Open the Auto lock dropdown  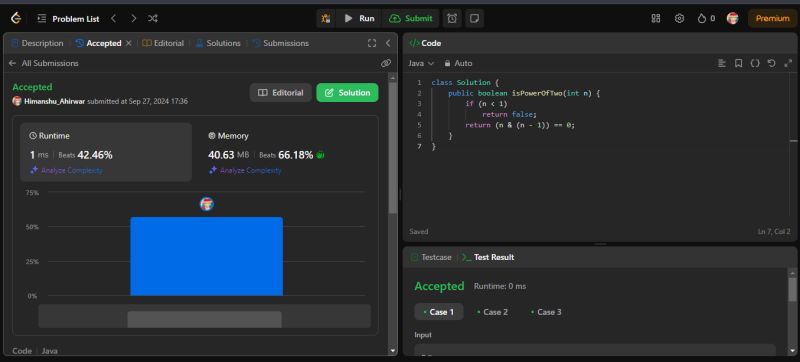(x=458, y=63)
